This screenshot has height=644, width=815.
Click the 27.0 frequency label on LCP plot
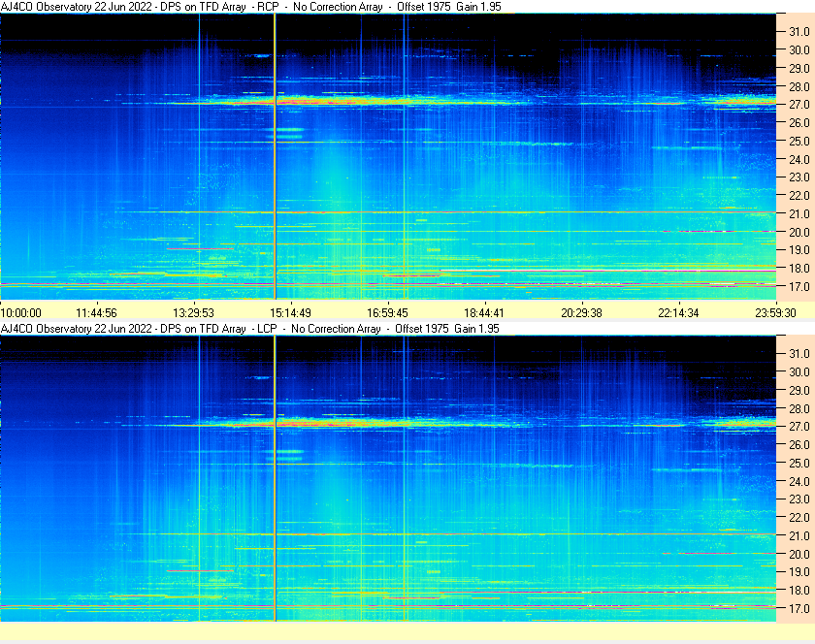click(x=799, y=426)
